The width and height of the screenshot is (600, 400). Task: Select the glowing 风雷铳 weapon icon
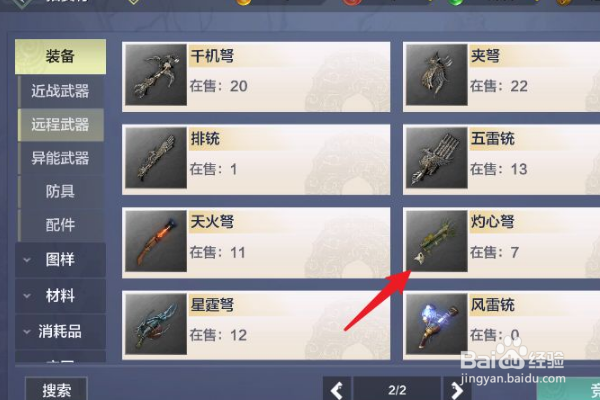tap(437, 324)
